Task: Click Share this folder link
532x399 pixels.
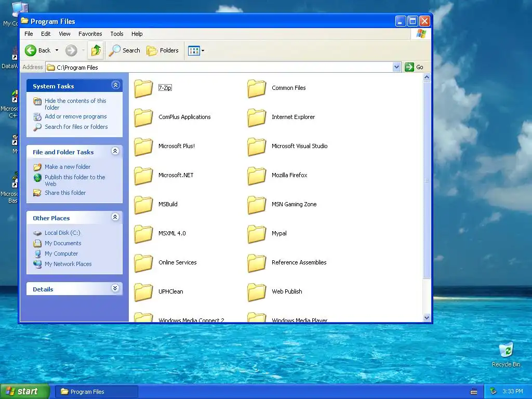Action: pyautogui.click(x=65, y=193)
